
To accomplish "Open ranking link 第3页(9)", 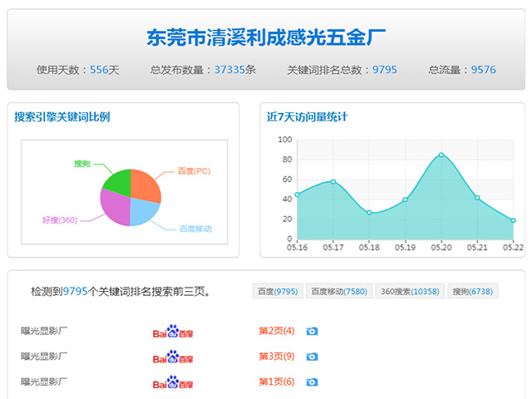I will click(277, 357).
